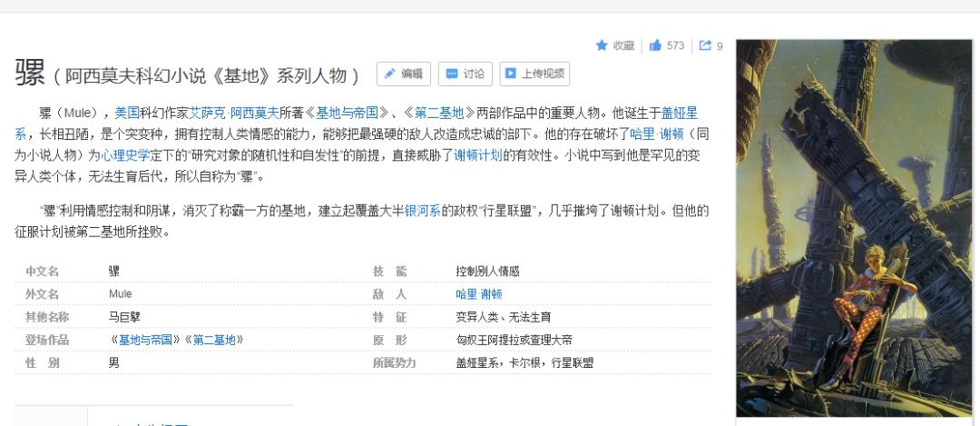This screenshot has width=980, height=426.
Task: Click the pencil 编辑 edit icon
Action: point(390,74)
